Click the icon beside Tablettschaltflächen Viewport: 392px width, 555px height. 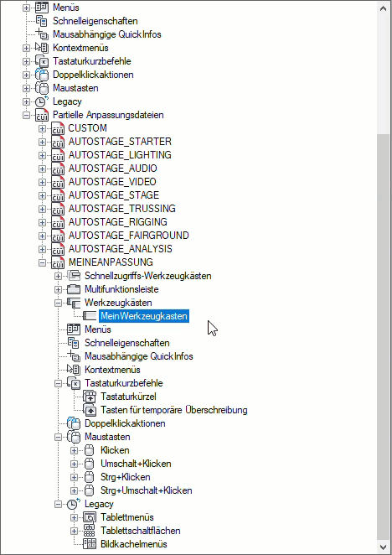coord(90,531)
